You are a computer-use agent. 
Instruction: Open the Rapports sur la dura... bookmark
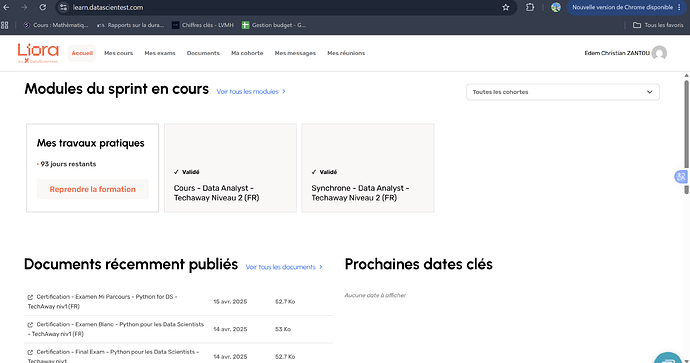pyautogui.click(x=131, y=25)
